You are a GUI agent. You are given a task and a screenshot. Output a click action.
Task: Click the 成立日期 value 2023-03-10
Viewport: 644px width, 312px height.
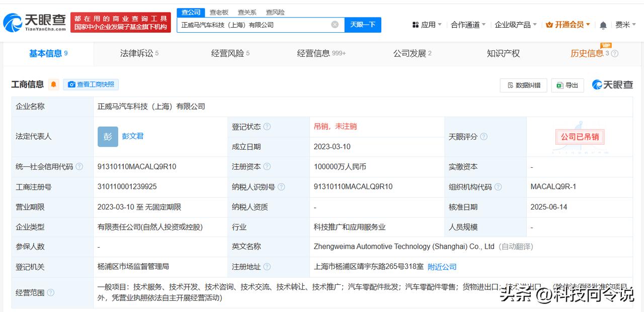pos(332,147)
